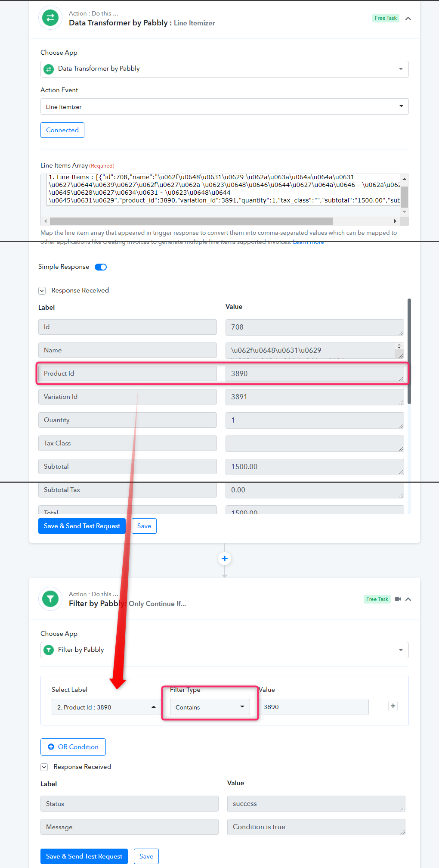Click the Free Task badge on Data Transformer
The width and height of the screenshot is (439, 868).
386,18
